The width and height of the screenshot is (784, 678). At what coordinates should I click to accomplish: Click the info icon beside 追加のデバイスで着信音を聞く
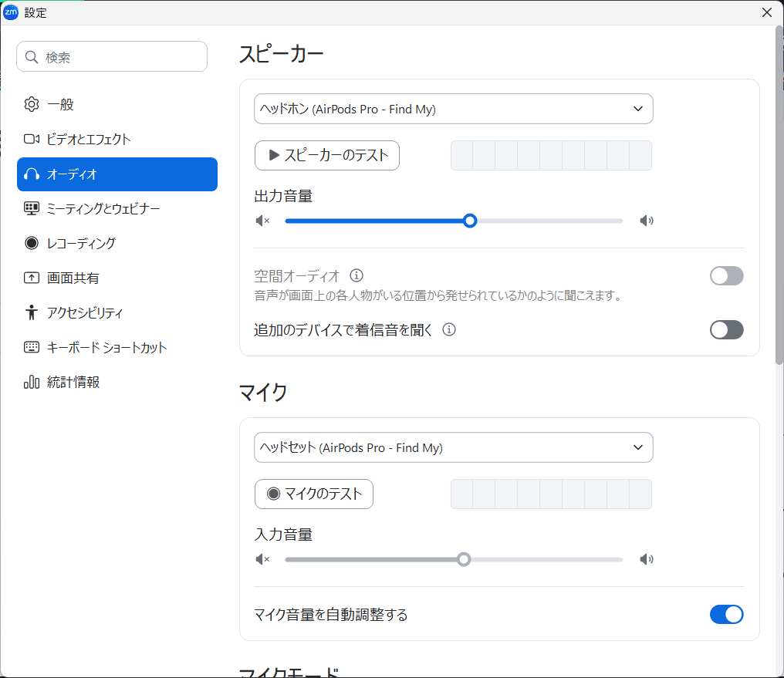pyautogui.click(x=449, y=329)
